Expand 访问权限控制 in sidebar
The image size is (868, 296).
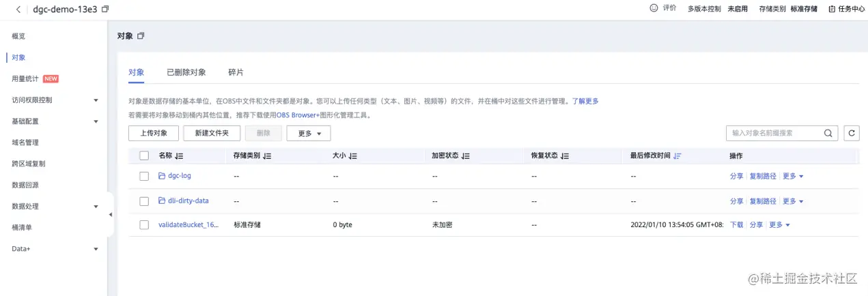point(96,100)
